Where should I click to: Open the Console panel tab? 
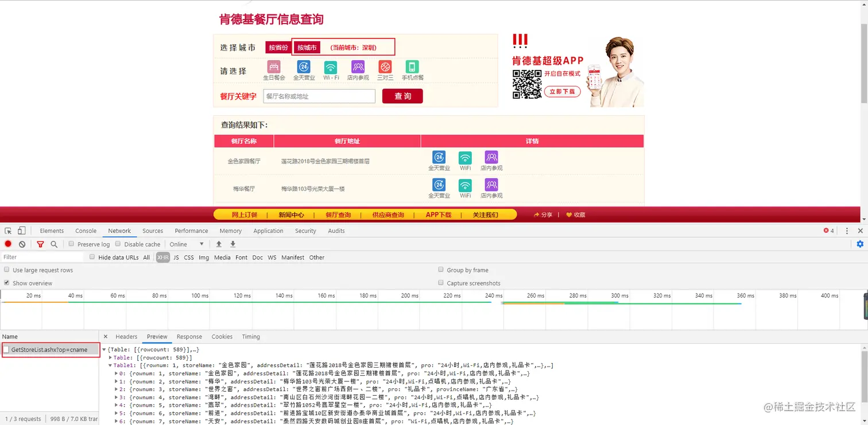86,231
